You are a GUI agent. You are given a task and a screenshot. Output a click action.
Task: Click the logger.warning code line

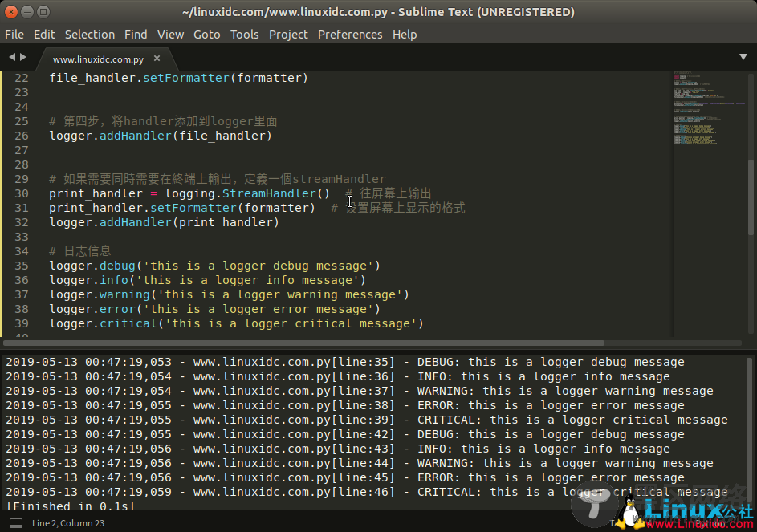point(230,294)
